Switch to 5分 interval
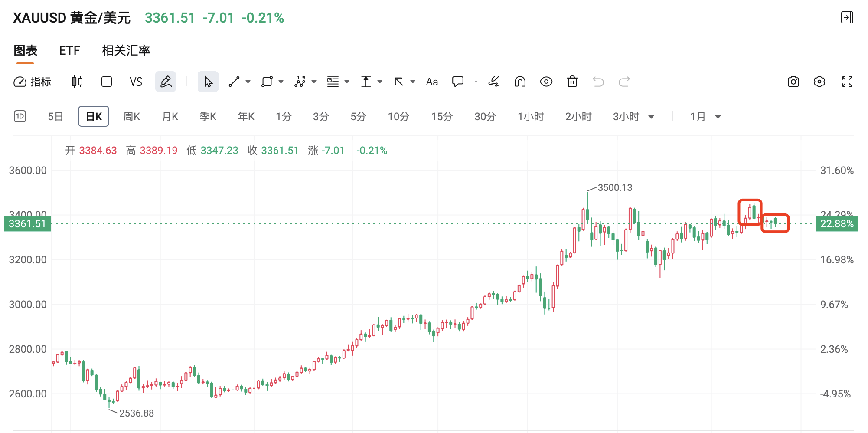 [x=358, y=116]
